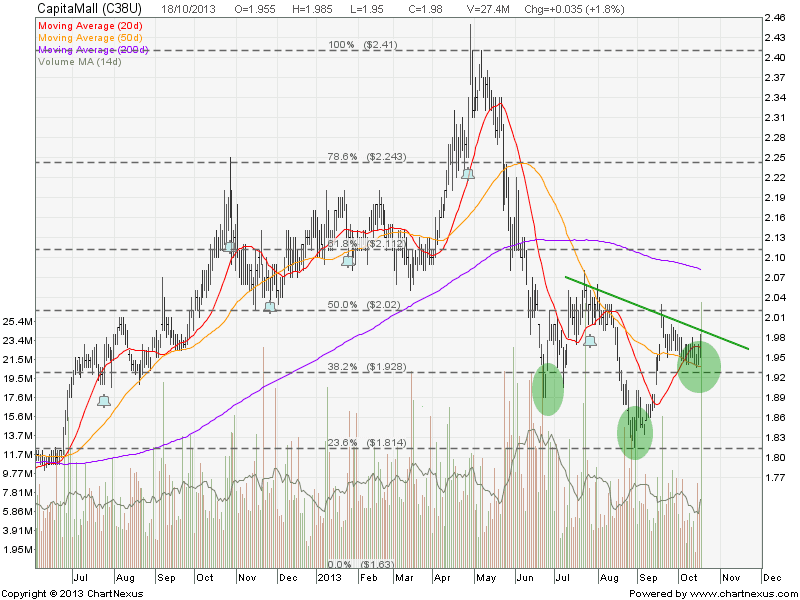Select the 'Volume MA (14d)' legend entry
This screenshot has width=800, height=600.
click(80, 62)
